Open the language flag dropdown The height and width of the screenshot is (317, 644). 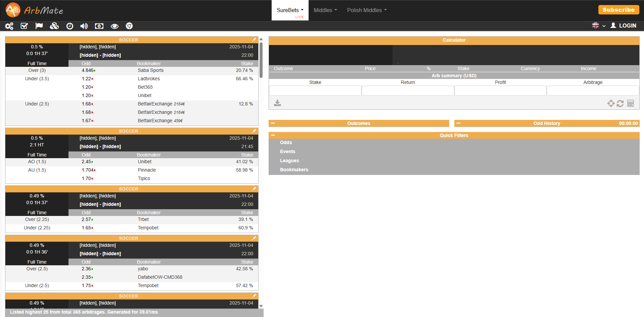[x=598, y=26]
